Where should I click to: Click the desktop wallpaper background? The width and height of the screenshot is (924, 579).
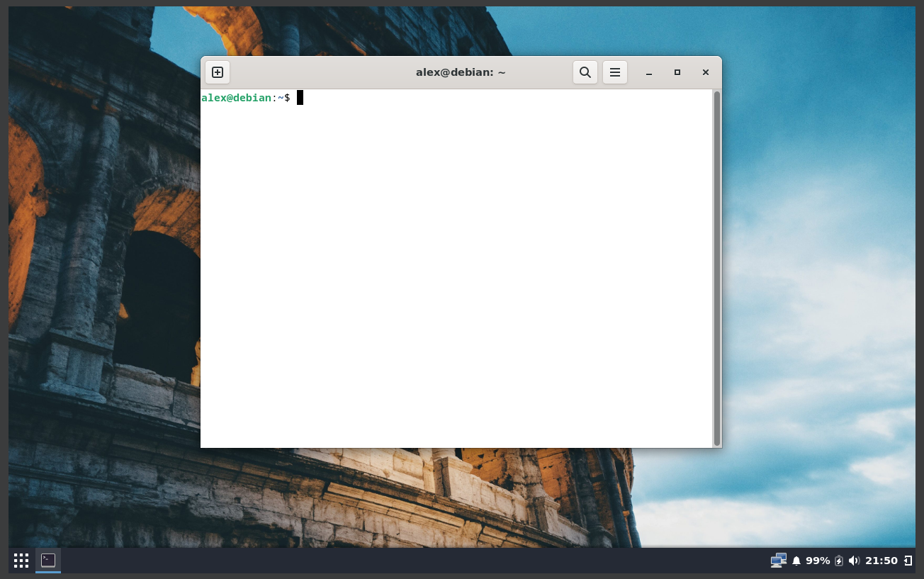106,283
